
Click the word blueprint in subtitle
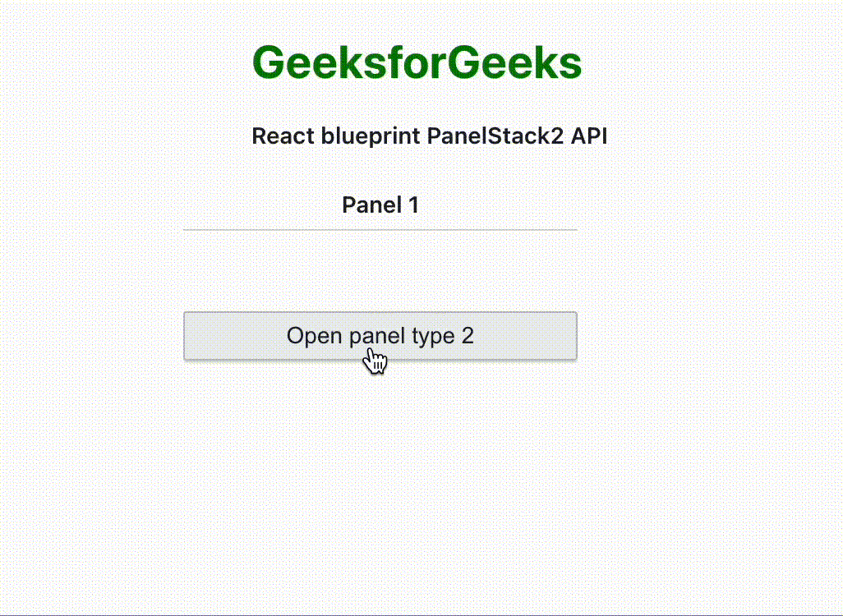[x=371, y=136]
